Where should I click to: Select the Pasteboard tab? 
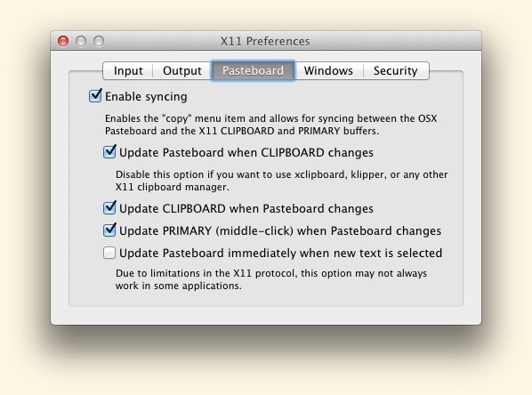point(254,70)
